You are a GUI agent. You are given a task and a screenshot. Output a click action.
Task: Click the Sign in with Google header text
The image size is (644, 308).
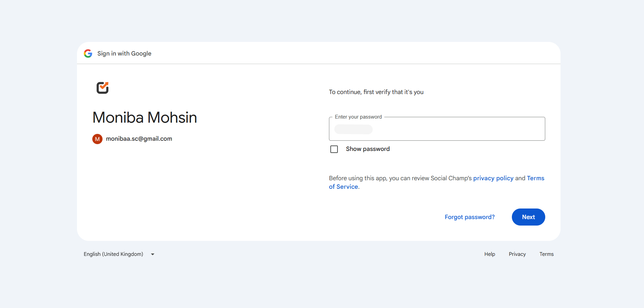124,53
